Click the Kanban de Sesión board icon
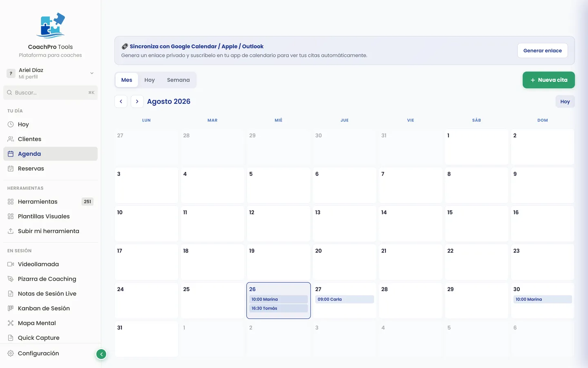 pyautogui.click(x=11, y=308)
